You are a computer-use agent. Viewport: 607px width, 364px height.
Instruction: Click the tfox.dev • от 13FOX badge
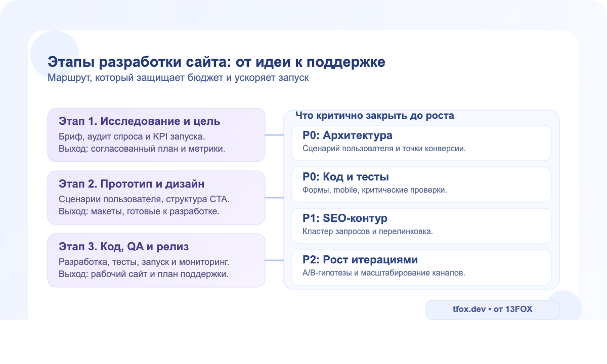point(492,309)
